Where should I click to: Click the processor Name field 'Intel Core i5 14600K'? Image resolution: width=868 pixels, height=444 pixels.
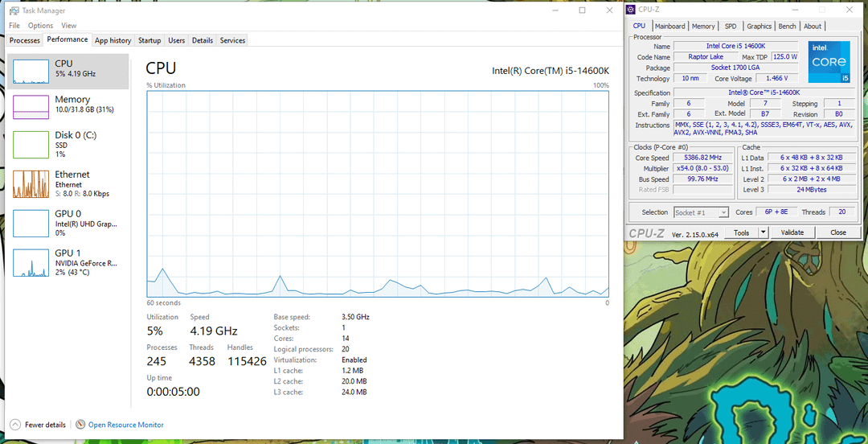(735, 46)
